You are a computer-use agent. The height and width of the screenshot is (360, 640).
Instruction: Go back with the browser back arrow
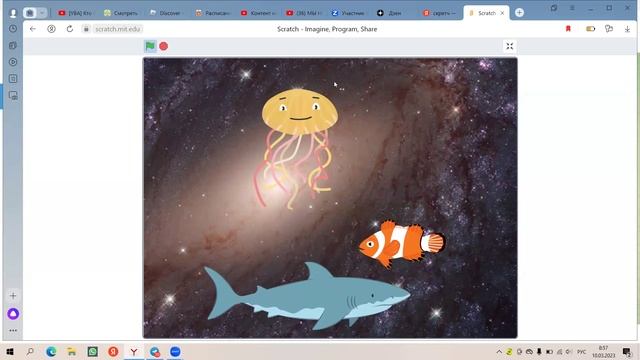point(33,29)
